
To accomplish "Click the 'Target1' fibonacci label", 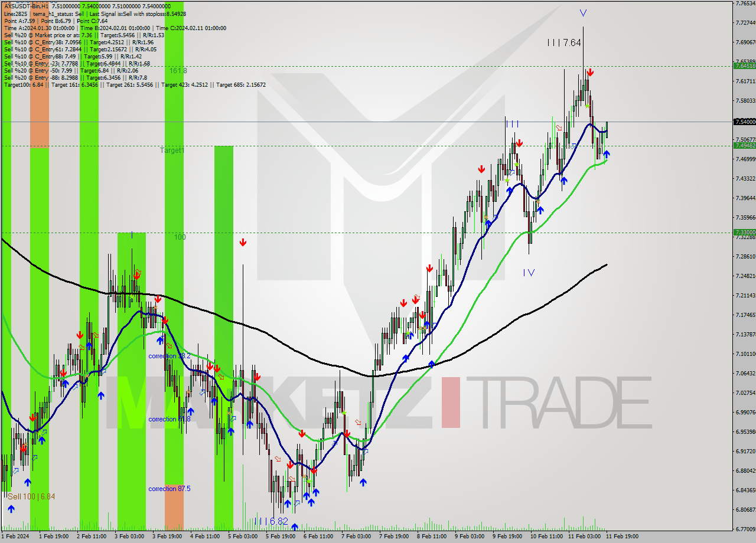I will 172,151.
